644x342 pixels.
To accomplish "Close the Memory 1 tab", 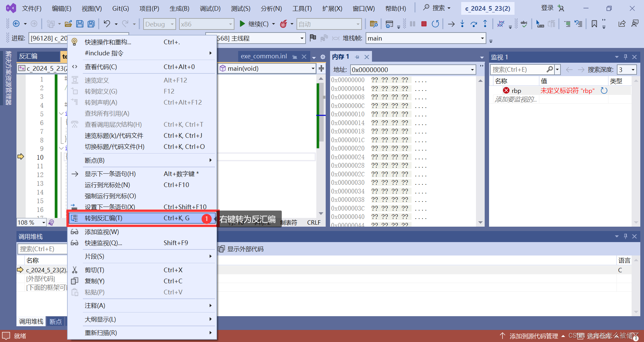I will point(367,57).
